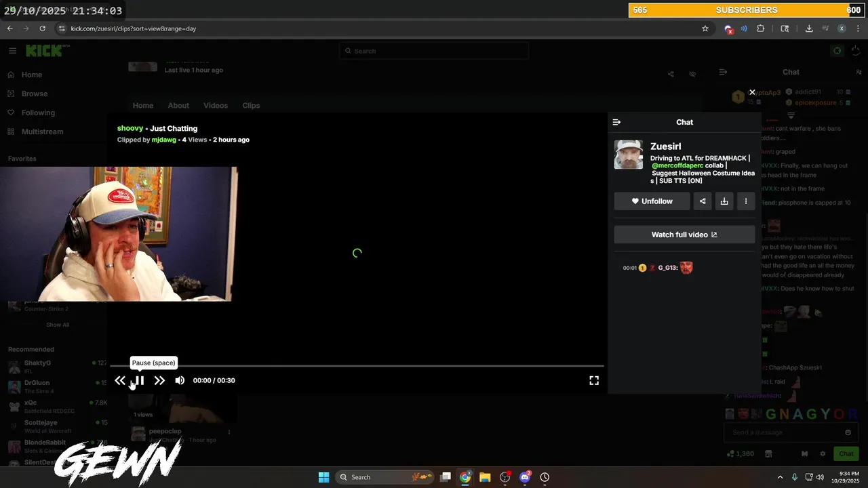Click the taskbar Search box

click(x=385, y=477)
